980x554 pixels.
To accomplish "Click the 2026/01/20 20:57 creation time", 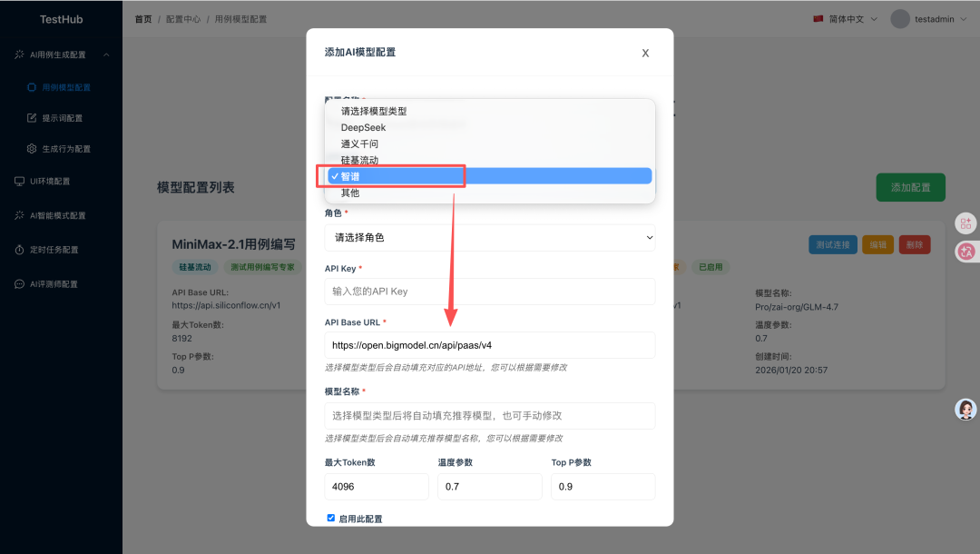I will [791, 371].
